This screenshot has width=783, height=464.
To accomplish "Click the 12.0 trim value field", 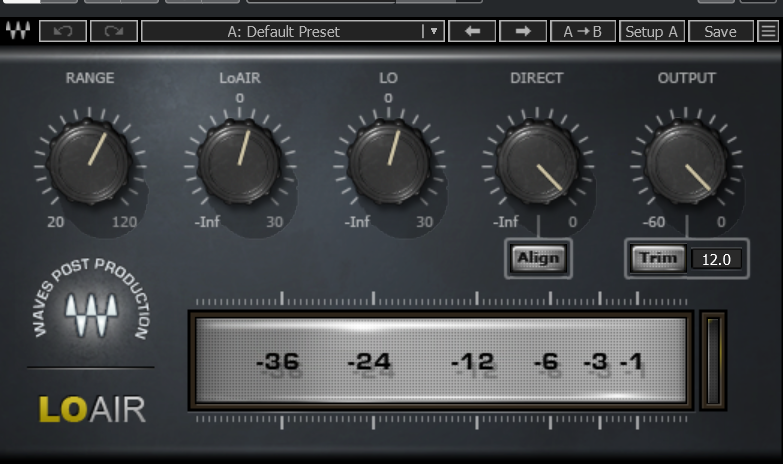I will (x=716, y=259).
